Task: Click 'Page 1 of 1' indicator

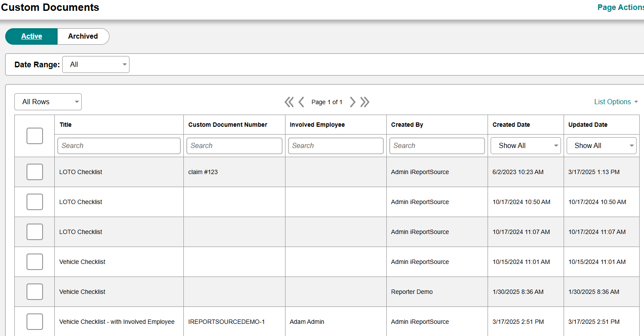Action: pyautogui.click(x=327, y=102)
